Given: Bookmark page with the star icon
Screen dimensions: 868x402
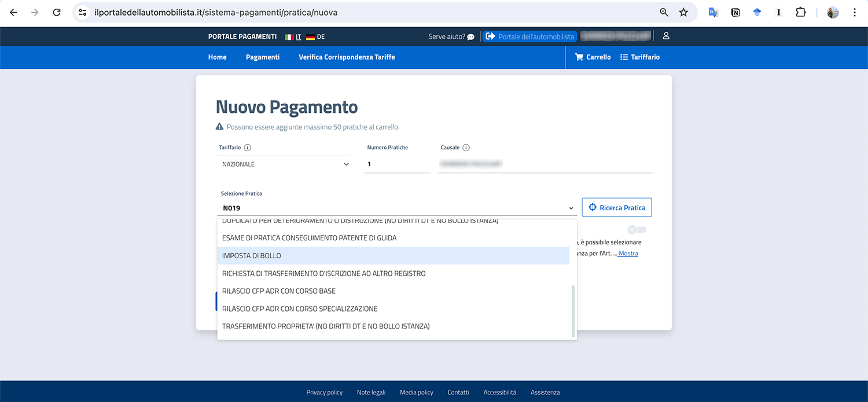Looking at the screenshot, I should tap(683, 12).
